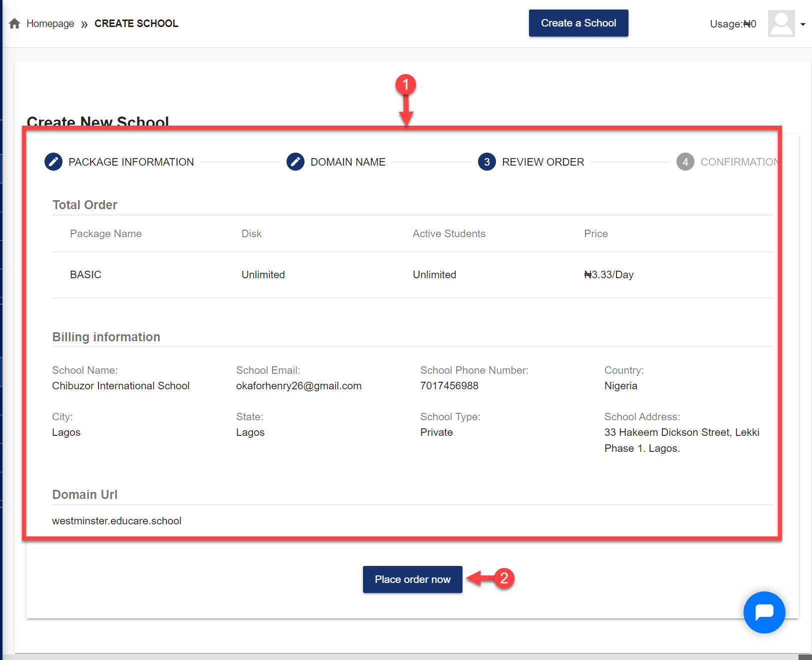Click the step 4 circle icon
This screenshot has height=660, width=812.
click(x=685, y=162)
